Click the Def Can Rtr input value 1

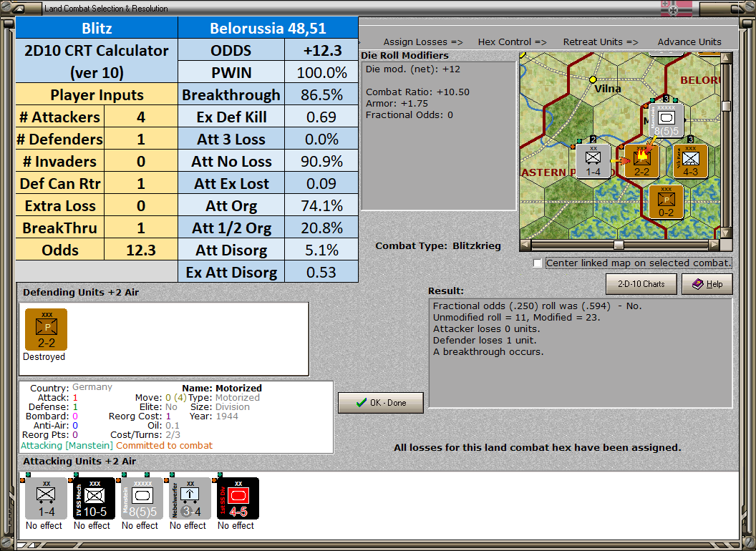pyautogui.click(x=141, y=184)
